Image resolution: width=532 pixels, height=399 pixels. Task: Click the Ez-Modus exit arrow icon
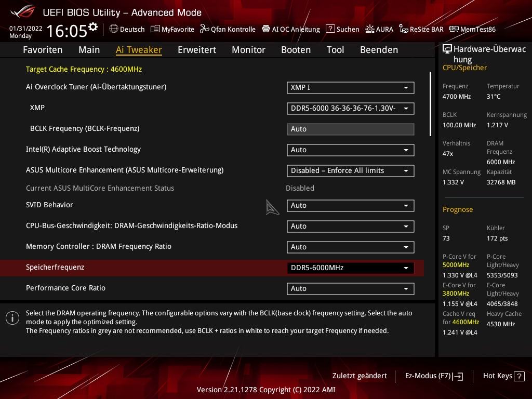[x=458, y=376]
